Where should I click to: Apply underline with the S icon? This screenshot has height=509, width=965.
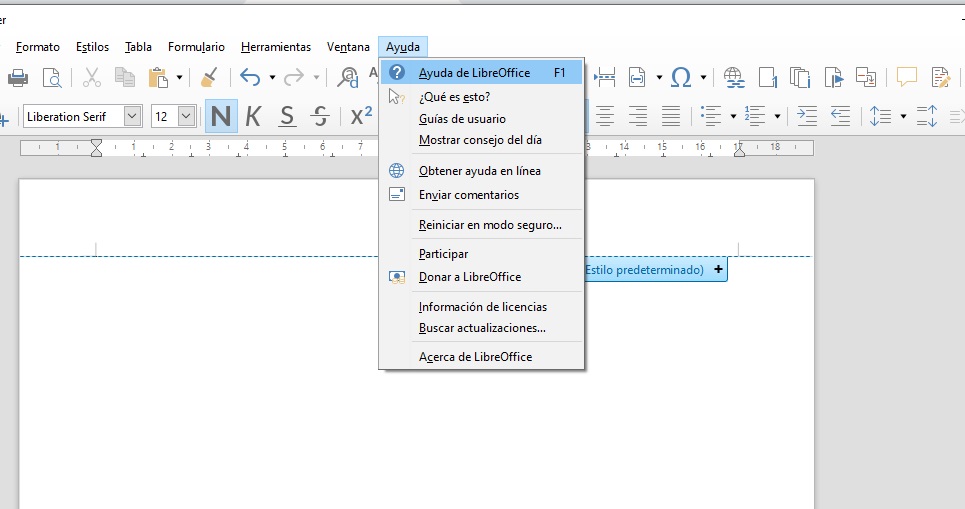pyautogui.click(x=287, y=116)
